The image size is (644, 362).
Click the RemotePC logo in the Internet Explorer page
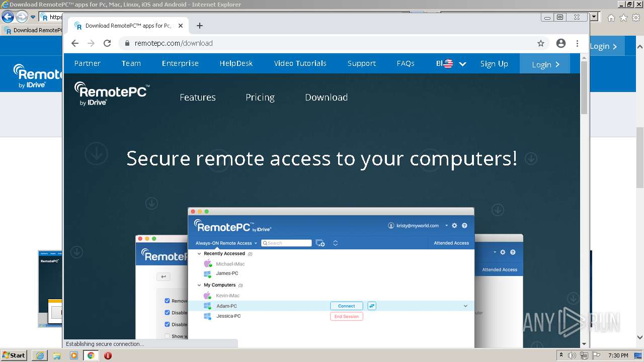point(37,75)
